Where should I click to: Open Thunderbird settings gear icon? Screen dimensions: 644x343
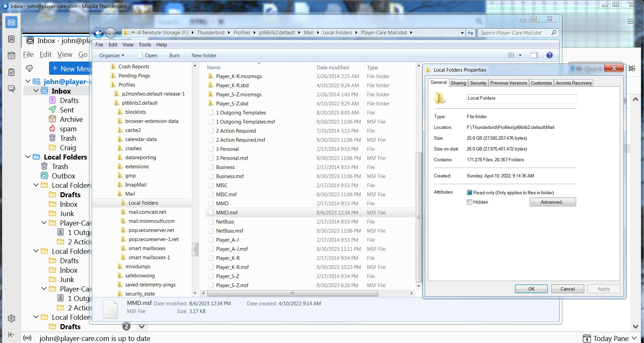tap(11, 318)
